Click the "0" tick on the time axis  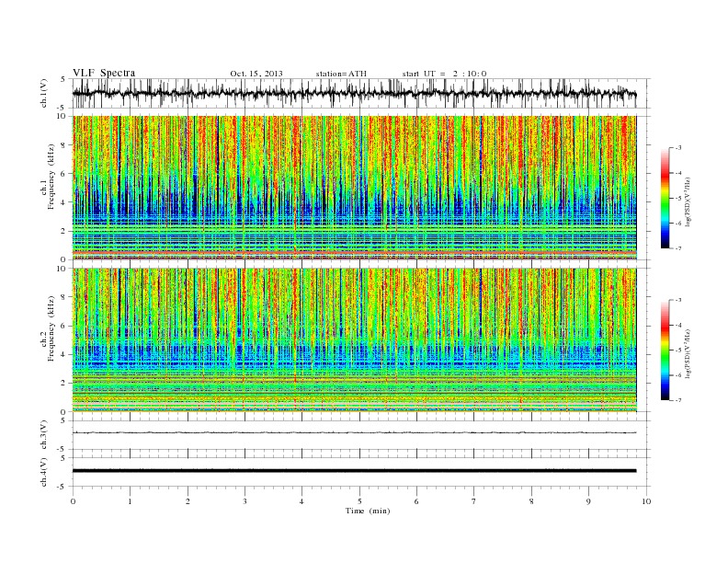73,501
